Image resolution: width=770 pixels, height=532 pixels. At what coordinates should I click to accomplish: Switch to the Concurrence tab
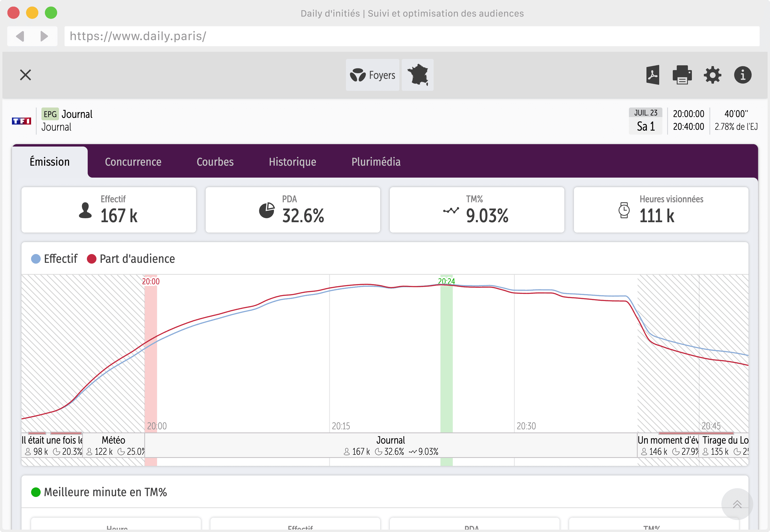pos(133,162)
